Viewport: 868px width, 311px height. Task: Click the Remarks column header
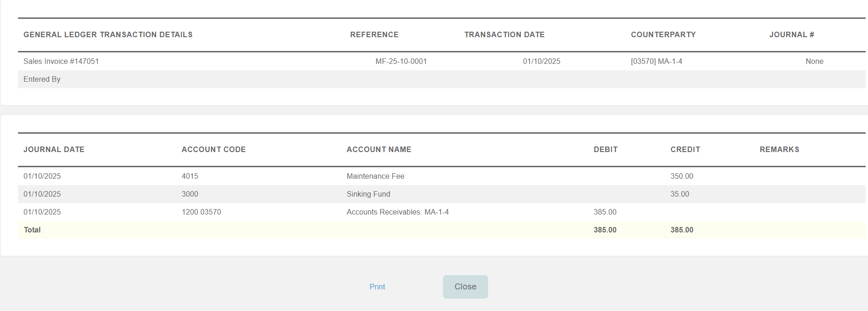pos(779,150)
